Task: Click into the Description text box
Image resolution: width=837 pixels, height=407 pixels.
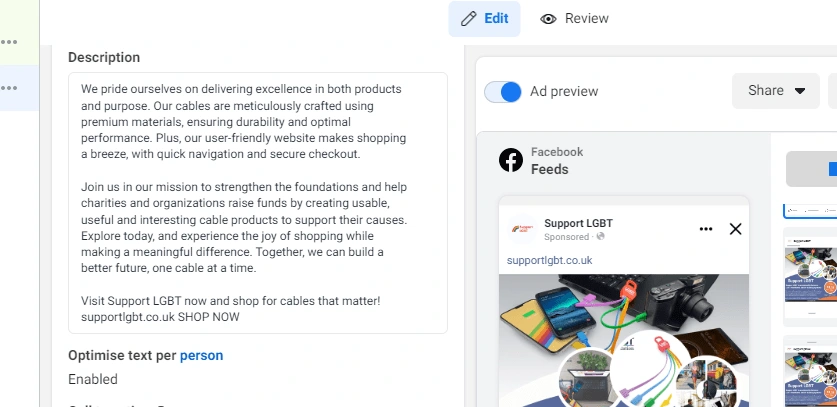Action: [257, 202]
